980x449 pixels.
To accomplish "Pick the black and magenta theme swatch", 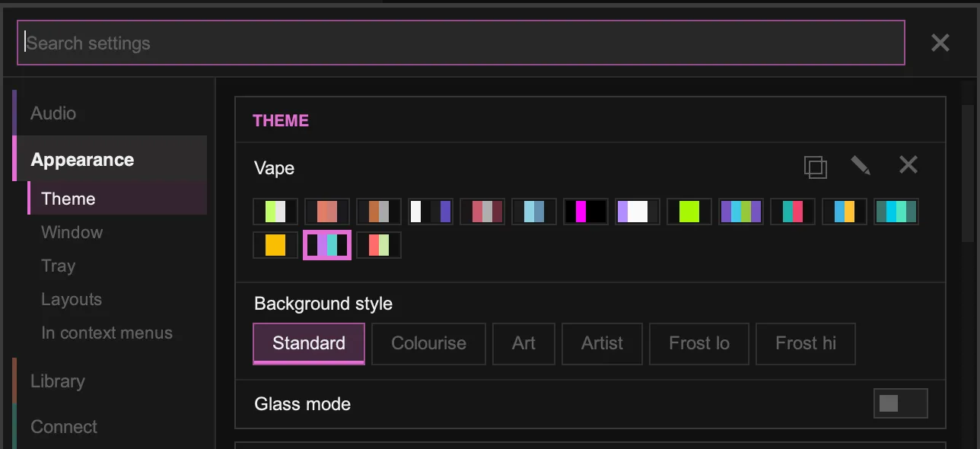I will [x=586, y=212].
